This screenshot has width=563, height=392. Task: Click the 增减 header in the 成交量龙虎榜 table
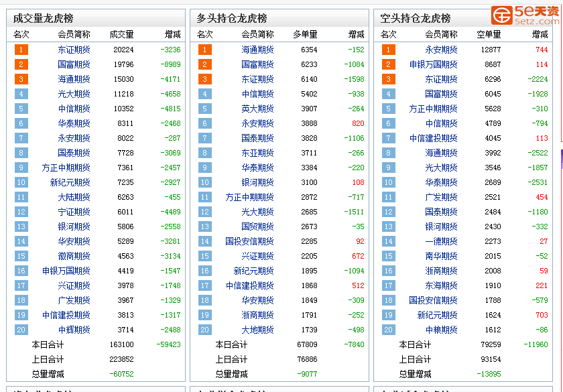[x=173, y=34]
